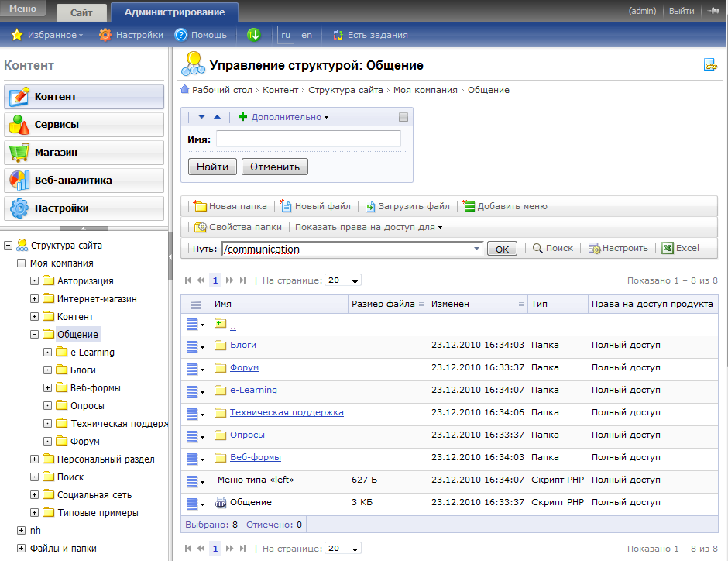Open the top На странице count dropdown
Image resolution: width=728 pixels, height=561 pixels.
coord(343,280)
